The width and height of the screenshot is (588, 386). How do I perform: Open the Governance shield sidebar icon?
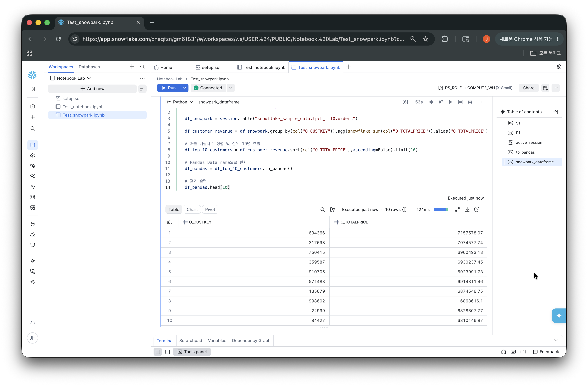tap(33, 245)
